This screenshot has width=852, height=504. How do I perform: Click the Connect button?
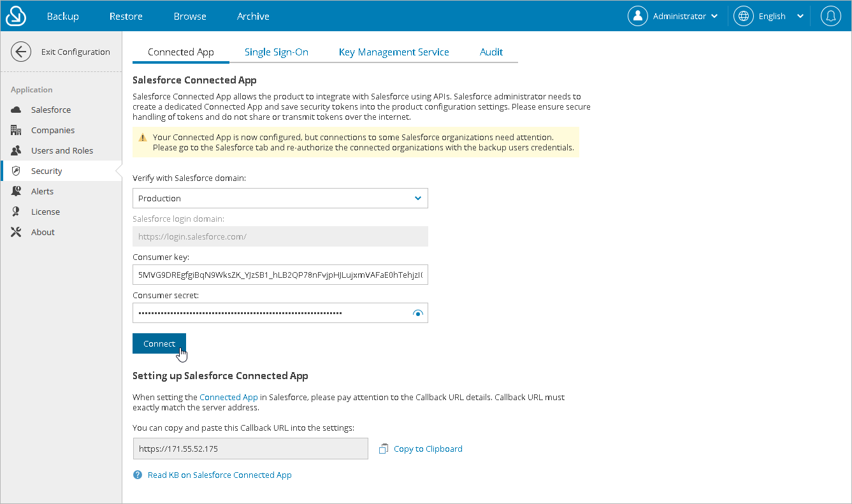(159, 343)
